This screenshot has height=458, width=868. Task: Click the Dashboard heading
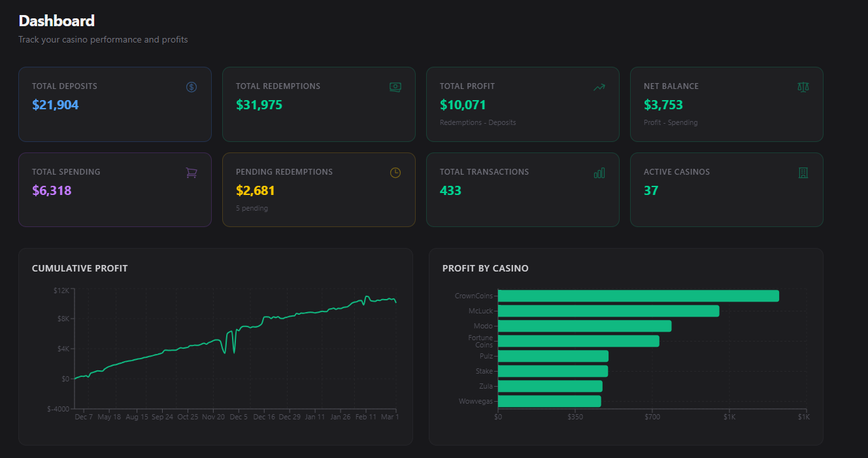coord(56,20)
